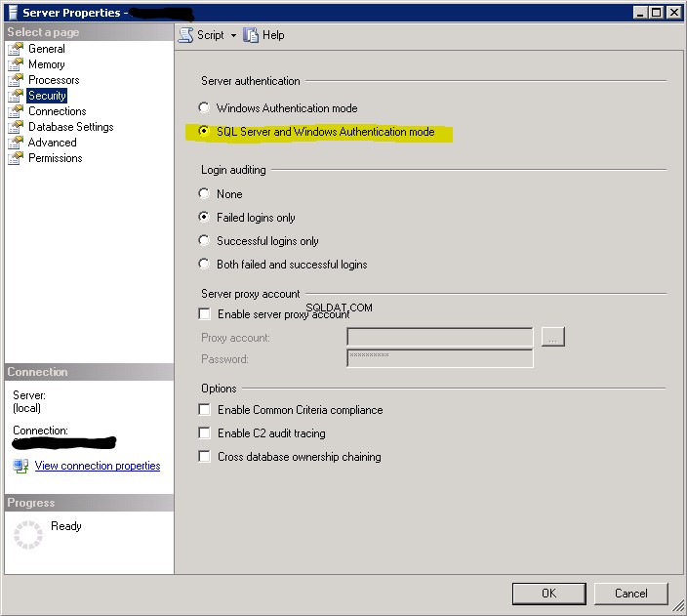
Task: Click the OK button
Action: [549, 594]
